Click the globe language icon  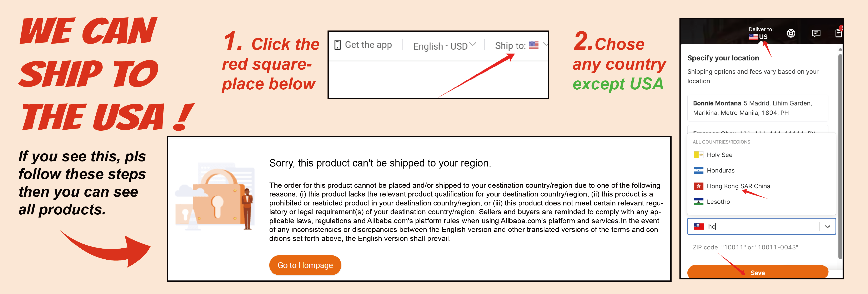click(791, 33)
